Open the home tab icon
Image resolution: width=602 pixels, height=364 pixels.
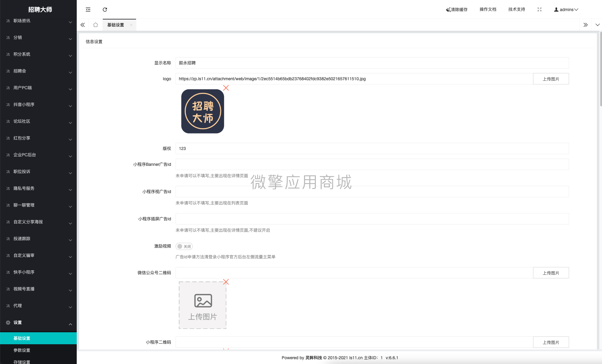[x=96, y=25]
